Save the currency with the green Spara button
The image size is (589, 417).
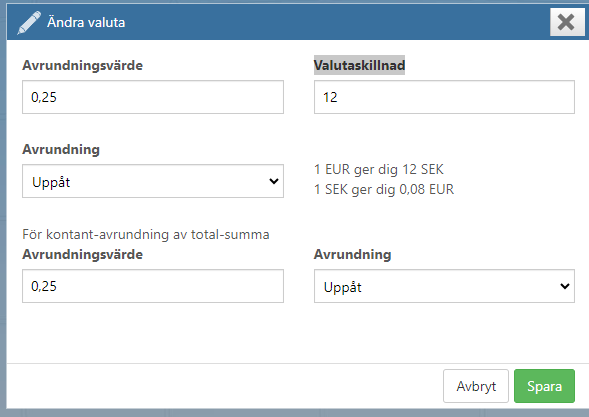point(544,386)
